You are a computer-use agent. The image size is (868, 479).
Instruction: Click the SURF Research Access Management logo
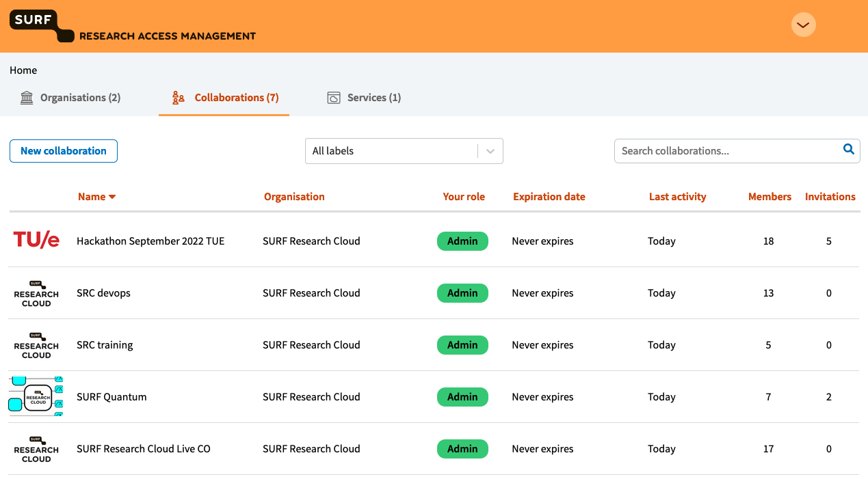click(x=133, y=26)
